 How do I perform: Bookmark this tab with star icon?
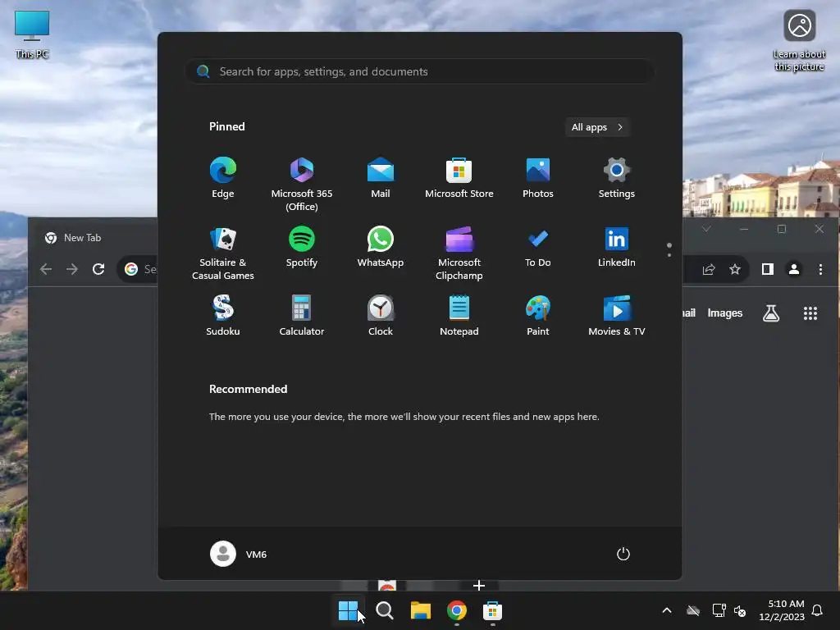pyautogui.click(x=735, y=269)
